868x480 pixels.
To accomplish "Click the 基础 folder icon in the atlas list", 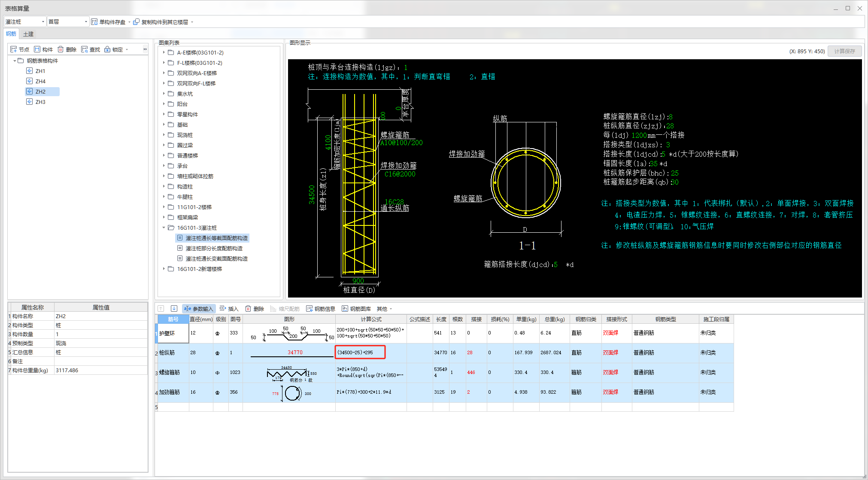I will 171,125.
